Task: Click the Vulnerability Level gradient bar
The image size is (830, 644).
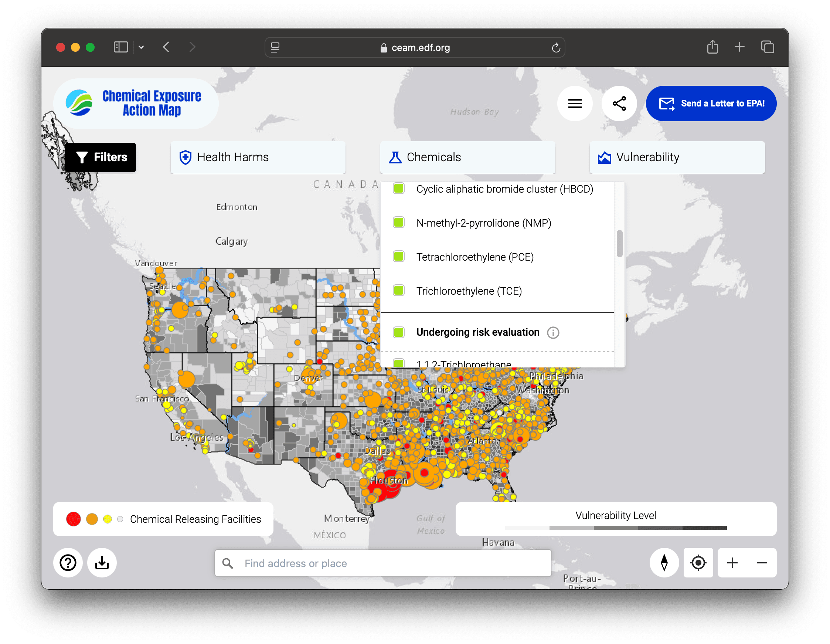Action: tap(616, 528)
